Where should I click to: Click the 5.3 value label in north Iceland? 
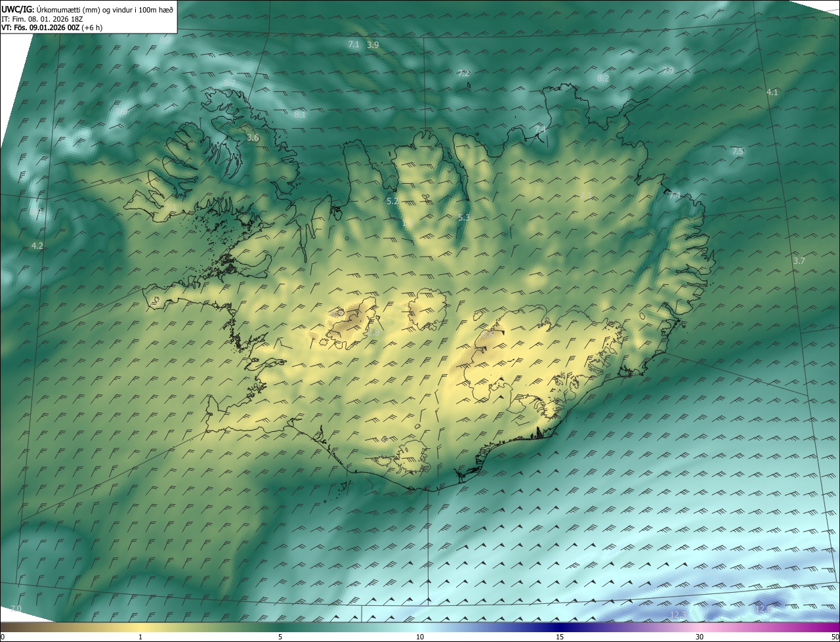[x=463, y=217]
